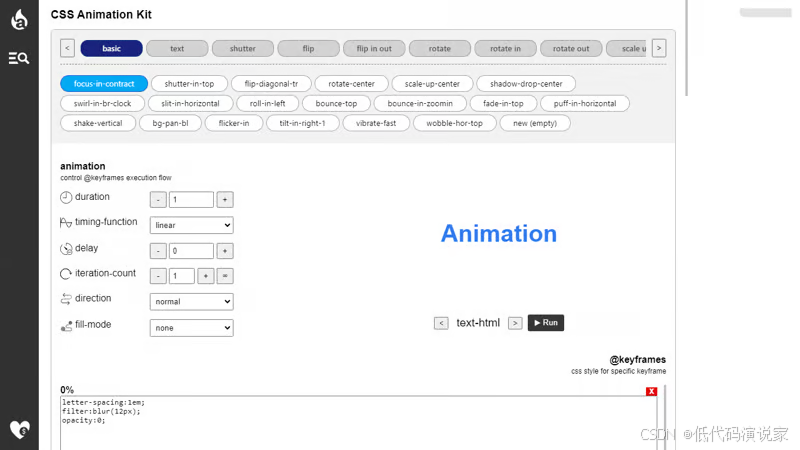Viewport: 800px width, 450px height.
Task: Click the delay clock icon
Action: click(x=66, y=248)
